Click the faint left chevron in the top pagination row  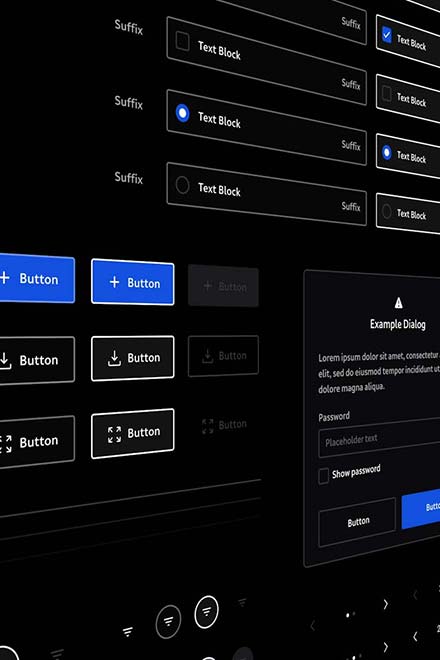point(415,595)
